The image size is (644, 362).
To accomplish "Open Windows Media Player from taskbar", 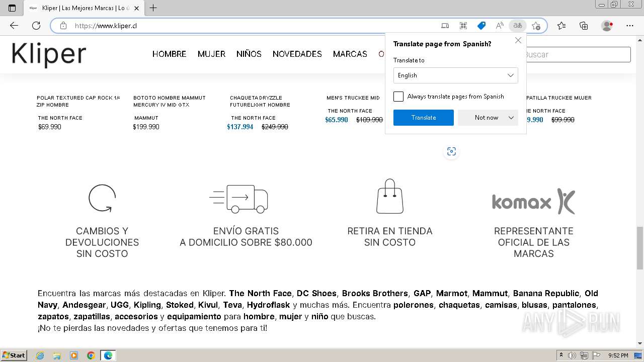I will pos(74,355).
